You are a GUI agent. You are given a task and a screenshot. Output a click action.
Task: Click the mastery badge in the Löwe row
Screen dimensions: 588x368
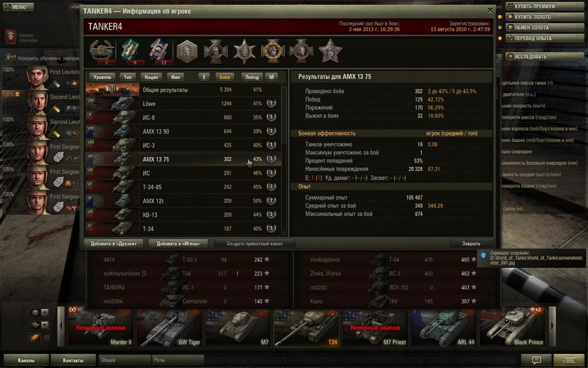pos(271,104)
